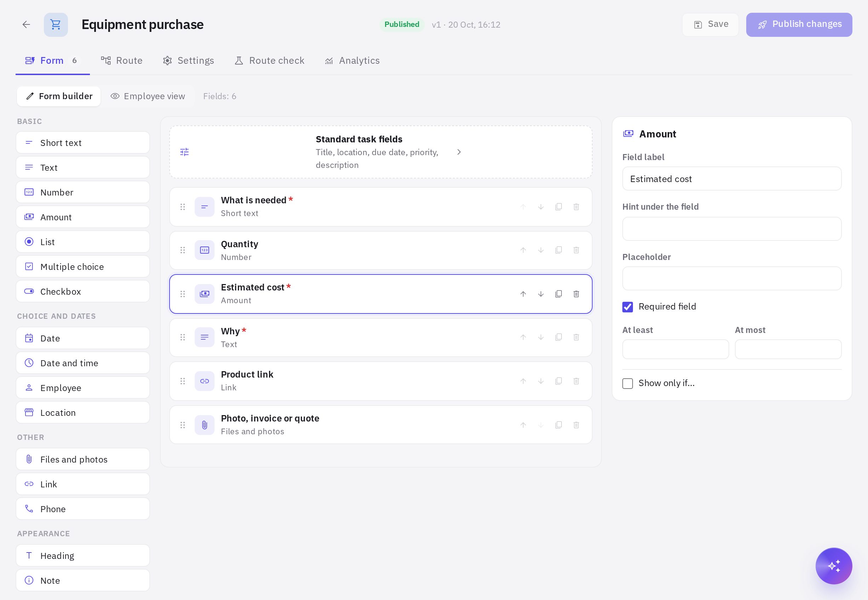Viewport: 868px width, 600px height.
Task: Move the Quantity field up
Action: 523,250
